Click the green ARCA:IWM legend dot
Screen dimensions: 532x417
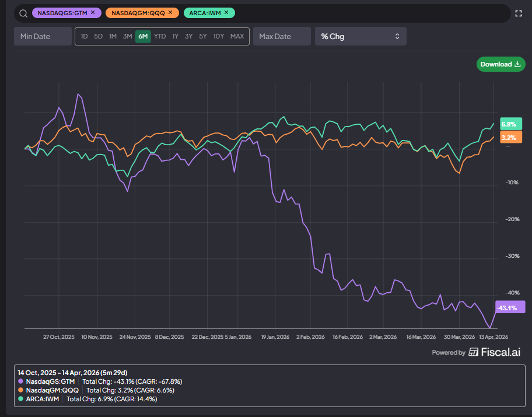pos(20,399)
